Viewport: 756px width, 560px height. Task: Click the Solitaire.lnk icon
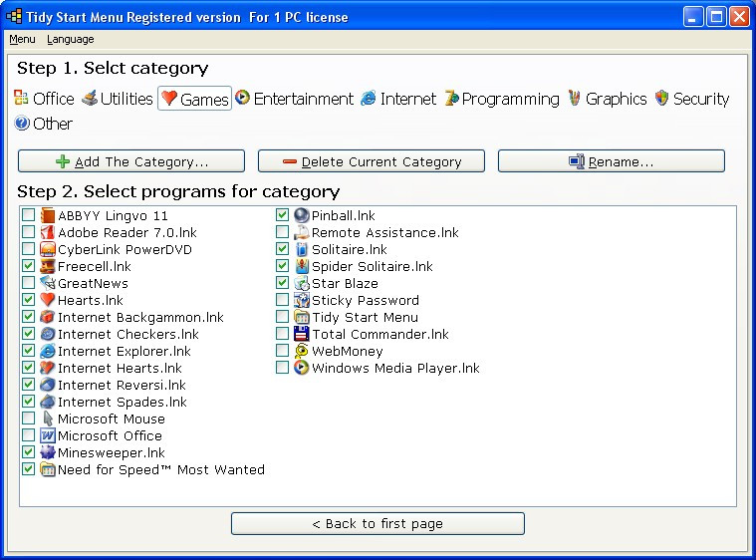pyautogui.click(x=302, y=249)
